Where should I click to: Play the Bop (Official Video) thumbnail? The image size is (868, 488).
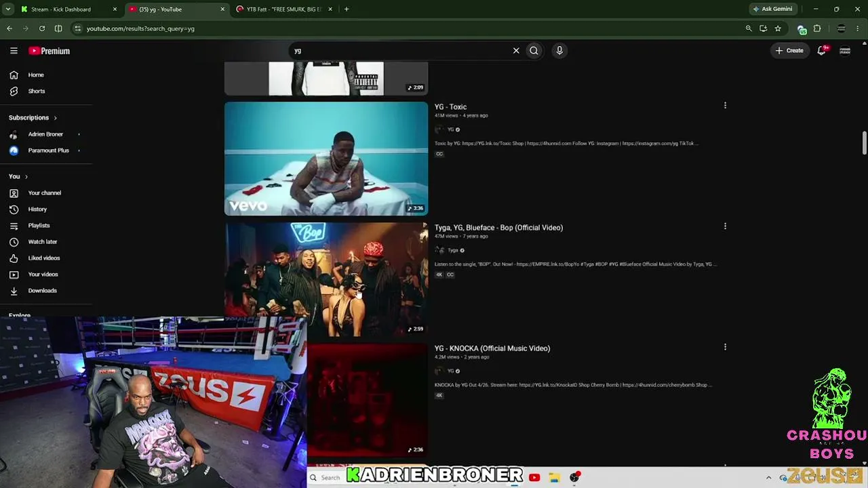tap(326, 279)
